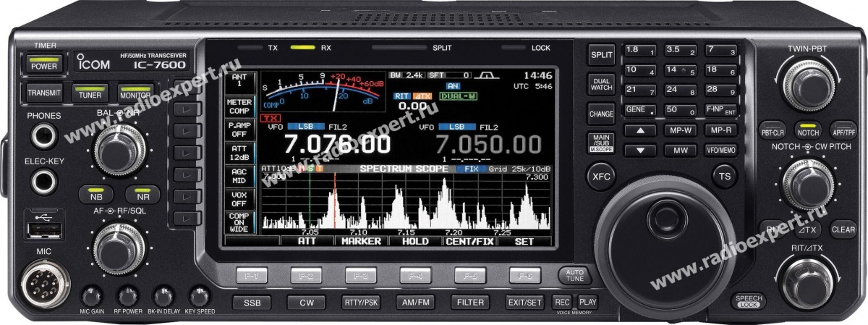This screenshot has height=325, width=868.
Task: Select the 10 MHz band key
Action: pos(640,70)
